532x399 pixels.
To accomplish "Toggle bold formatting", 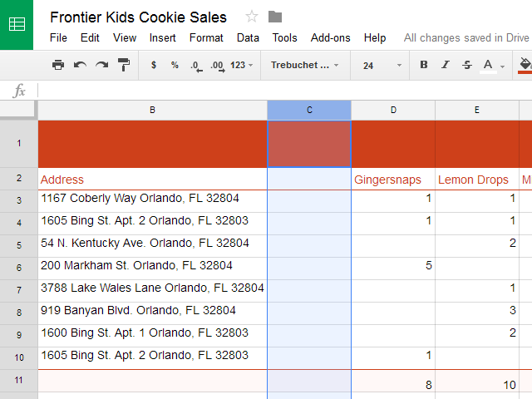I will (424, 65).
